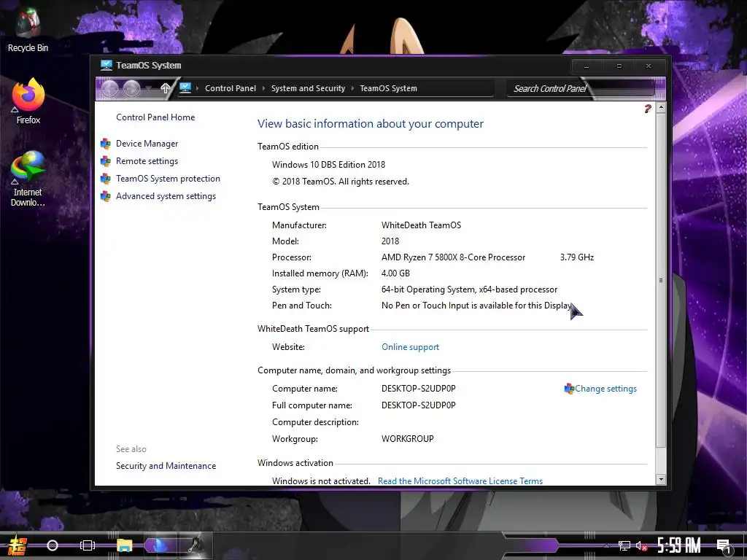The width and height of the screenshot is (747, 560).
Task: Expand chevron before Control Panel breadcrumb
Action: tap(197, 88)
